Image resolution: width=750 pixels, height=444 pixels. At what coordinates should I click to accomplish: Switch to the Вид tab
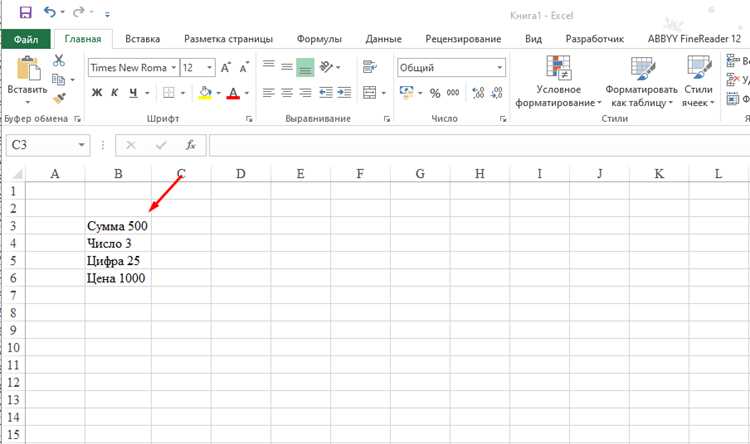(x=533, y=39)
